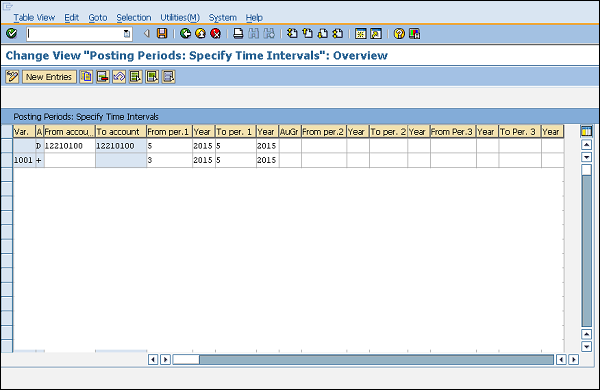
Task: Go to the last page icon
Action: point(338,34)
